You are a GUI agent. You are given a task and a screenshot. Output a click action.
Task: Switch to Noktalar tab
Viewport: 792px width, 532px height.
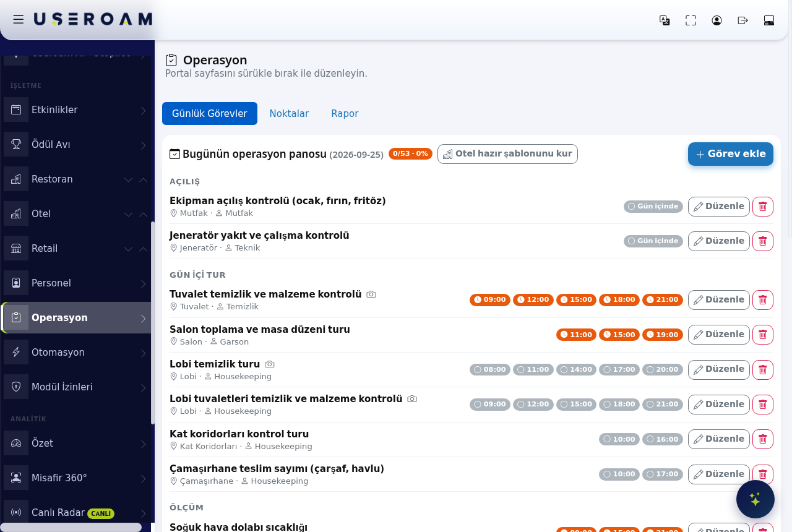tap(289, 114)
